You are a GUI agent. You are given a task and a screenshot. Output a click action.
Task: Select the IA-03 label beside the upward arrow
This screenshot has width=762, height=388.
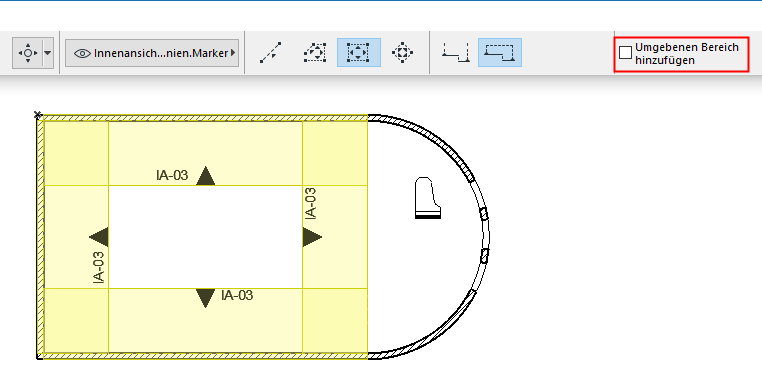(172, 175)
